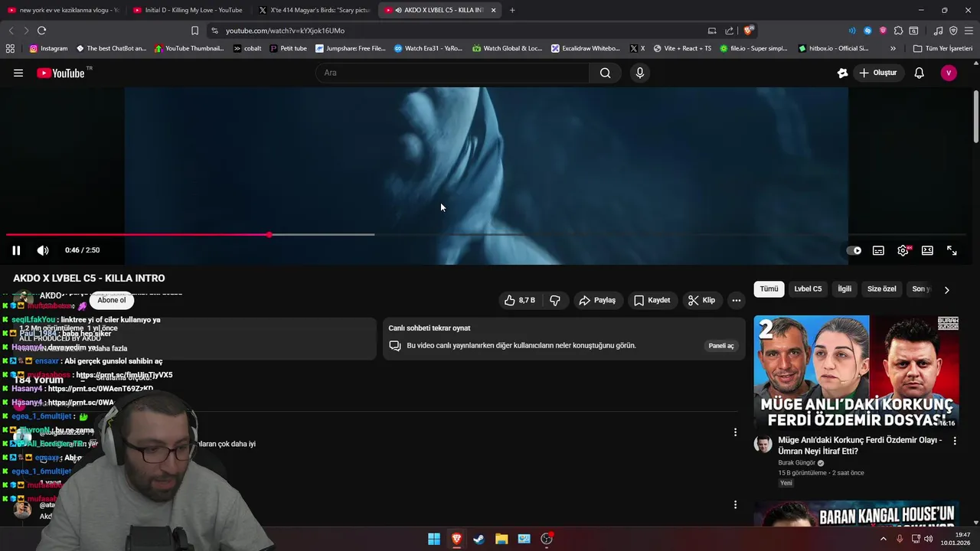Open the Windows Start menu
This screenshot has width=980, height=551.
pyautogui.click(x=434, y=539)
